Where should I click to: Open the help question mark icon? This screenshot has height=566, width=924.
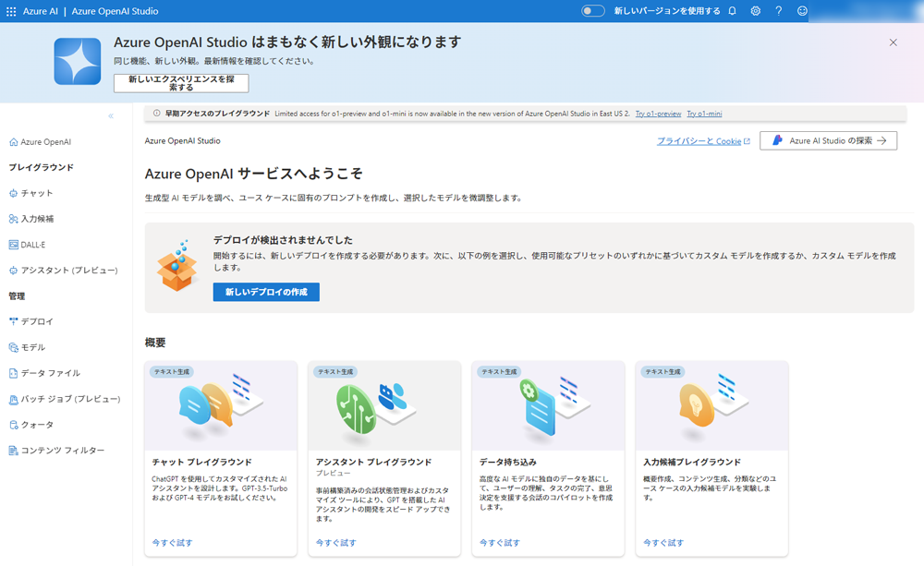coord(778,11)
